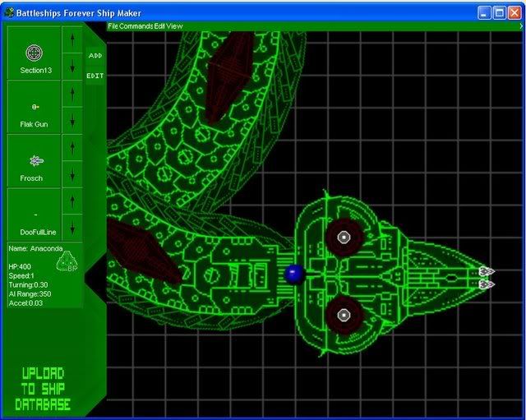Select the lower nose gun at ship tip
The width and height of the screenshot is (526, 420).
[487, 285]
